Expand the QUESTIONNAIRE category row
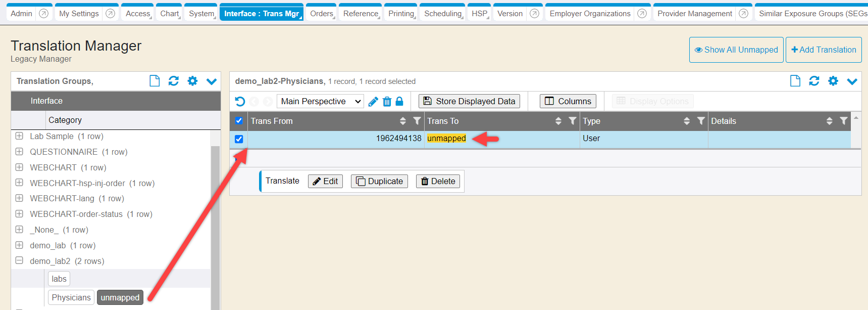The image size is (868, 310). [19, 152]
